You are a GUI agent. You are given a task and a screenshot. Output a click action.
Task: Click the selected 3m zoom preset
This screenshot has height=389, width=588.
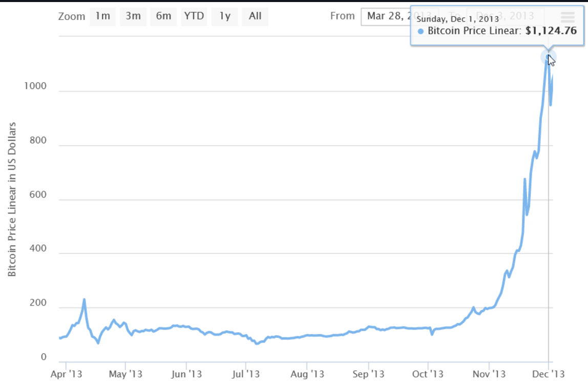(133, 16)
